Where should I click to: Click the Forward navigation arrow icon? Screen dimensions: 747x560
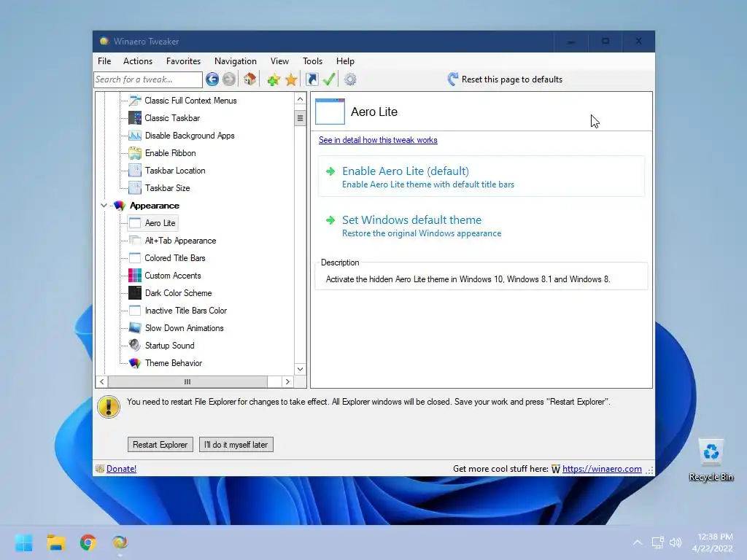pos(229,79)
